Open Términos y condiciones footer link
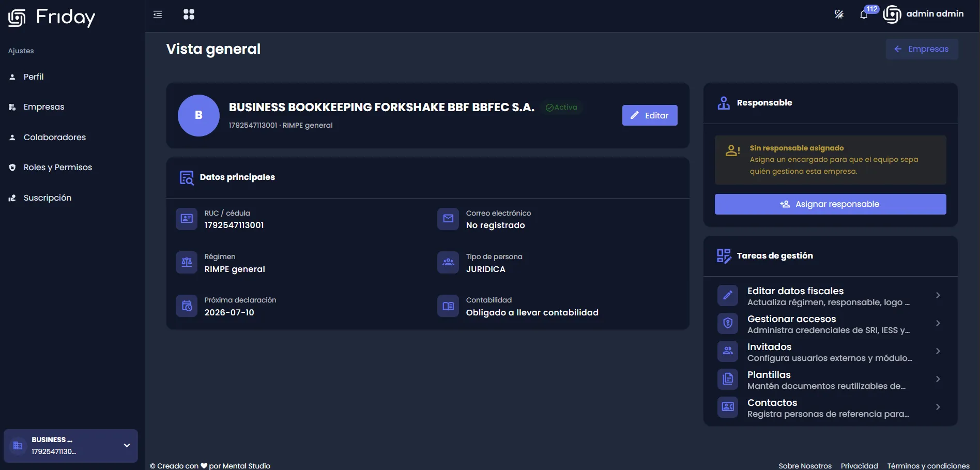 928,466
